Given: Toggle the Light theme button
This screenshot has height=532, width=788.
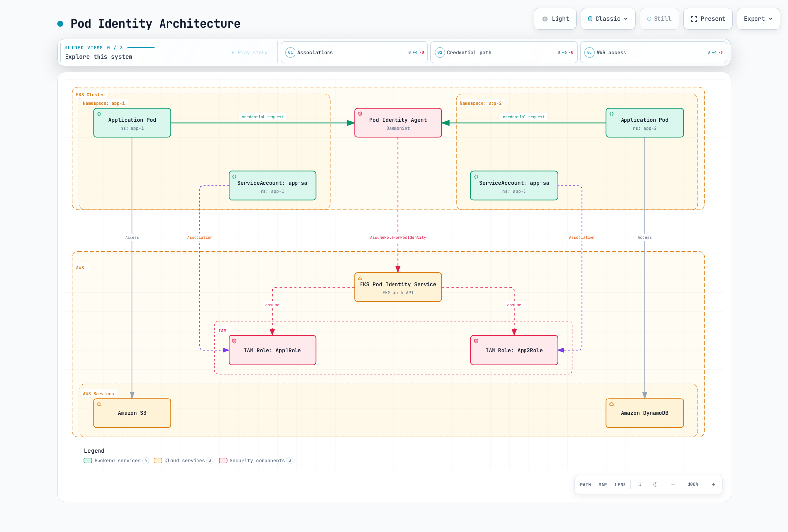Looking at the screenshot, I should coord(555,19).
